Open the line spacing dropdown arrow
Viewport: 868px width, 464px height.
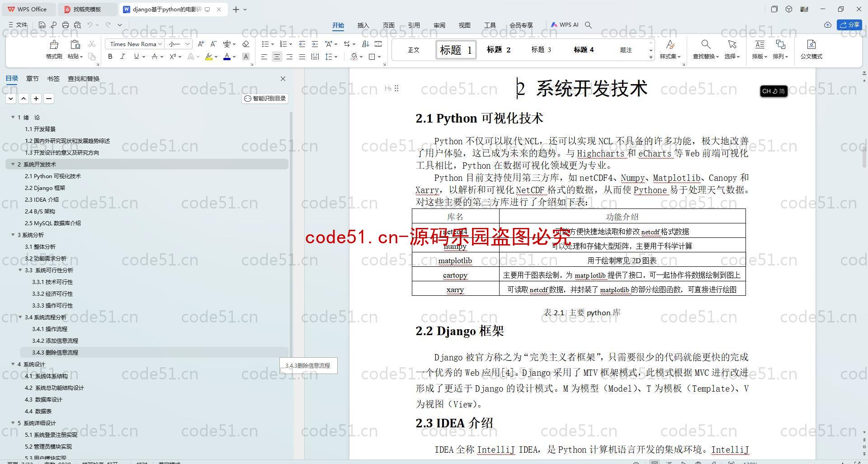pyautogui.click(x=336, y=57)
